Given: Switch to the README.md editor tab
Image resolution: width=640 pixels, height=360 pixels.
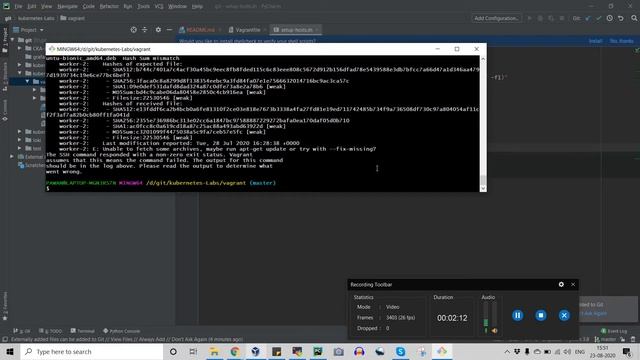Looking at the screenshot, I should (199, 30).
